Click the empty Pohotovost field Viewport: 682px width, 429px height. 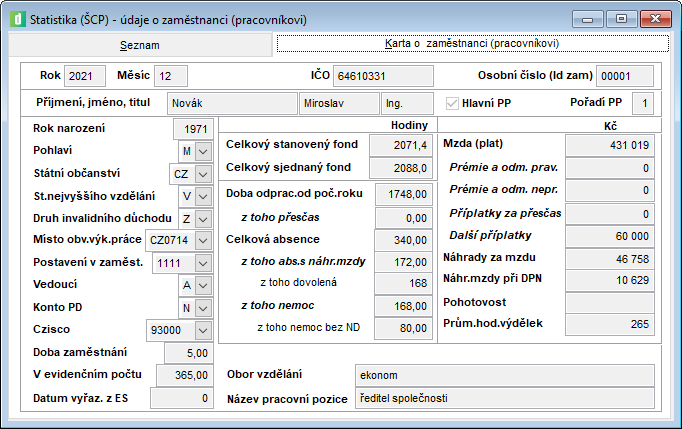610,303
